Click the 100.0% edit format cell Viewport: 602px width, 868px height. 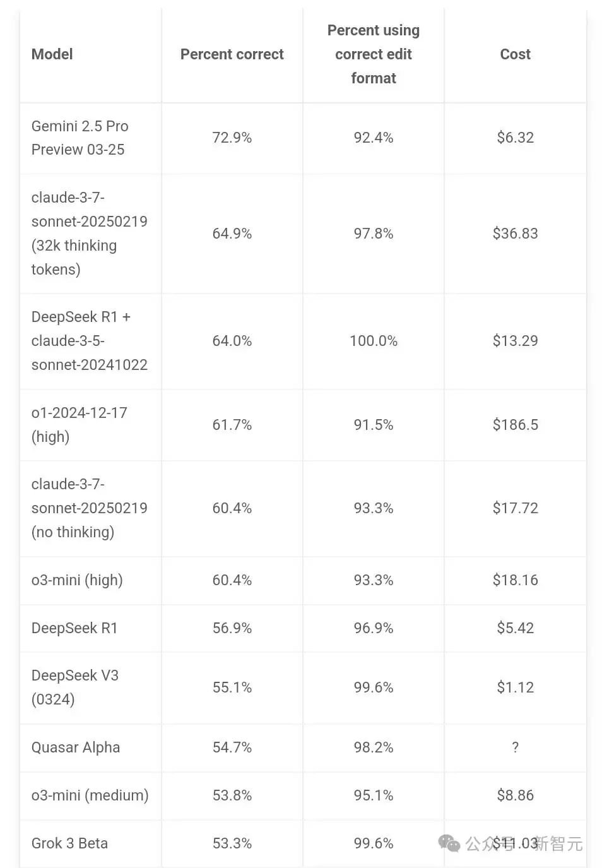(374, 341)
